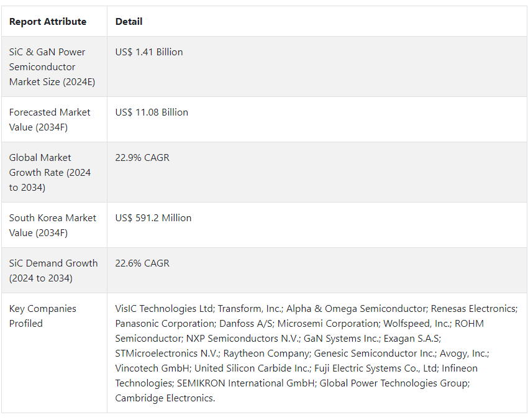Click the Infineon company name

tap(460, 368)
